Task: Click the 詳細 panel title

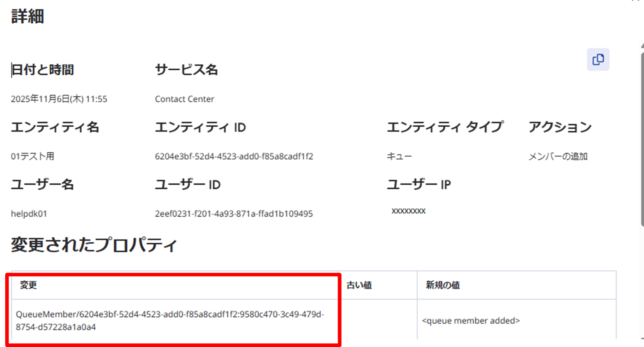Action: (28, 16)
